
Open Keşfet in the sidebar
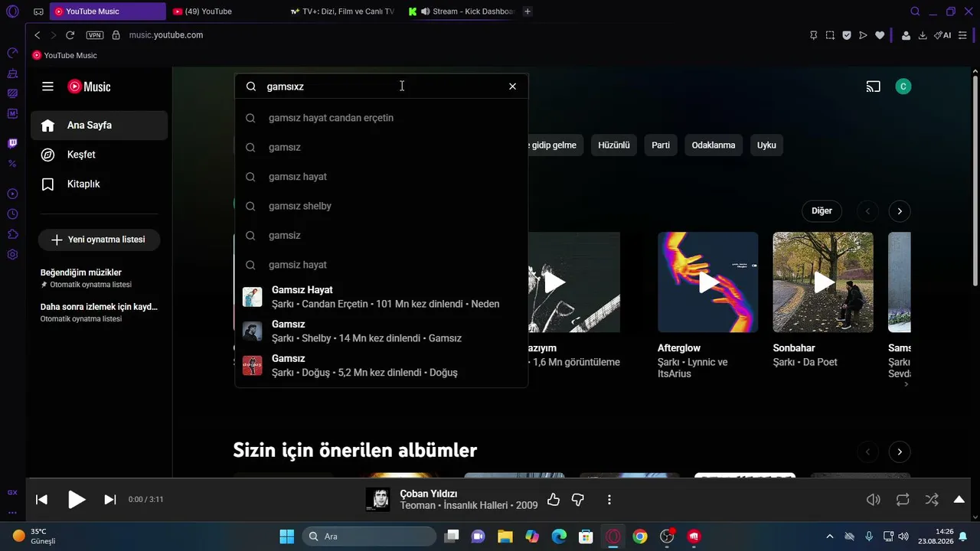[x=100, y=155]
